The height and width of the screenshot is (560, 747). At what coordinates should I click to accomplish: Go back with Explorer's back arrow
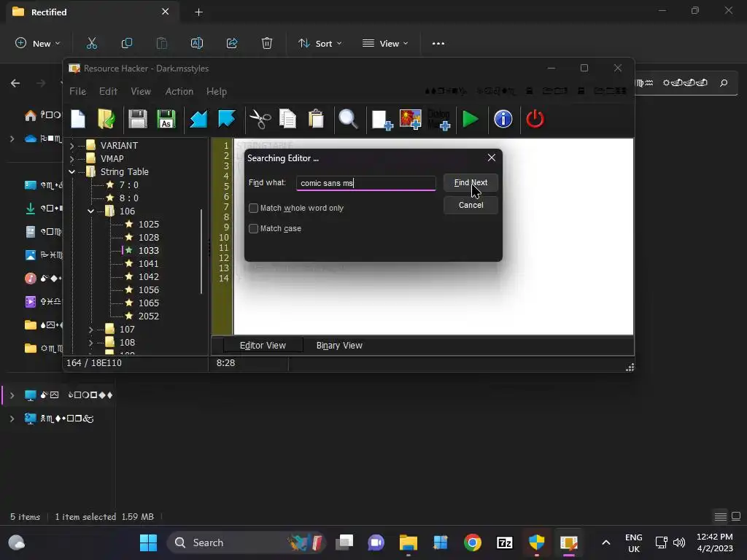pos(15,83)
